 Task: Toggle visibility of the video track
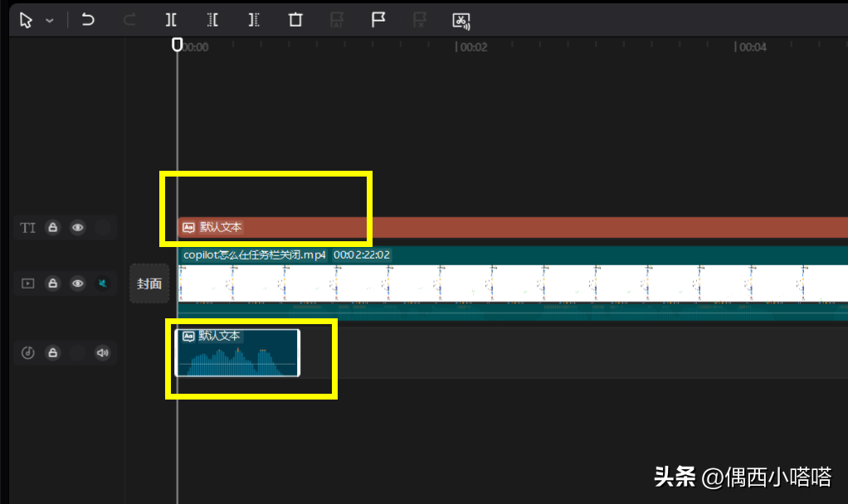tap(78, 283)
